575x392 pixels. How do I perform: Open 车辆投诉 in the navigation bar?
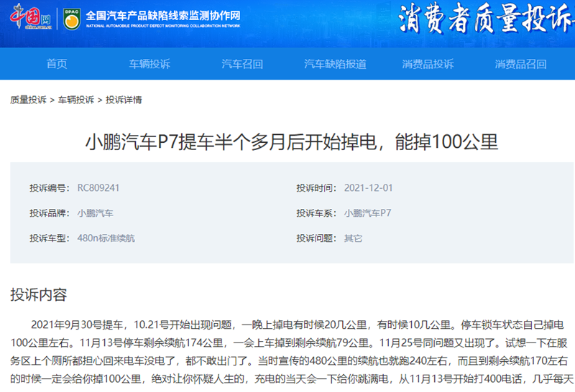coord(149,64)
